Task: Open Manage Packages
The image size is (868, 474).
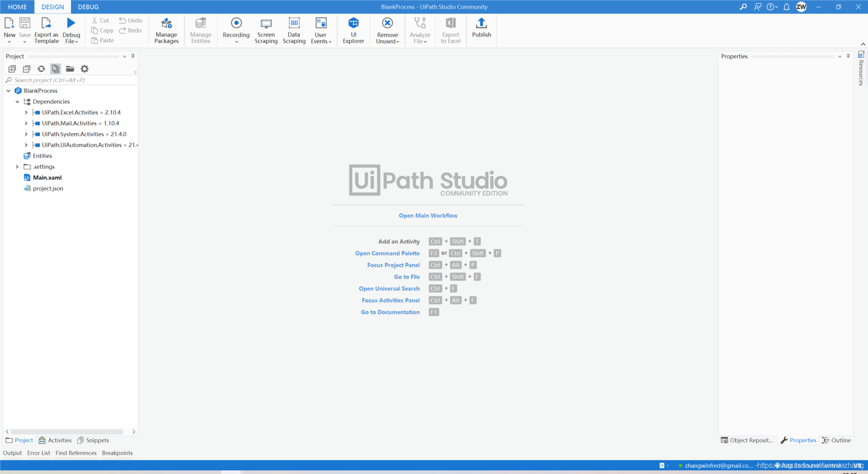Action: (x=166, y=30)
